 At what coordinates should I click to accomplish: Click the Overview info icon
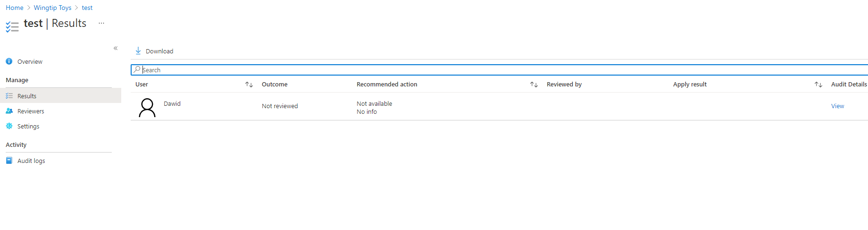[x=9, y=61]
